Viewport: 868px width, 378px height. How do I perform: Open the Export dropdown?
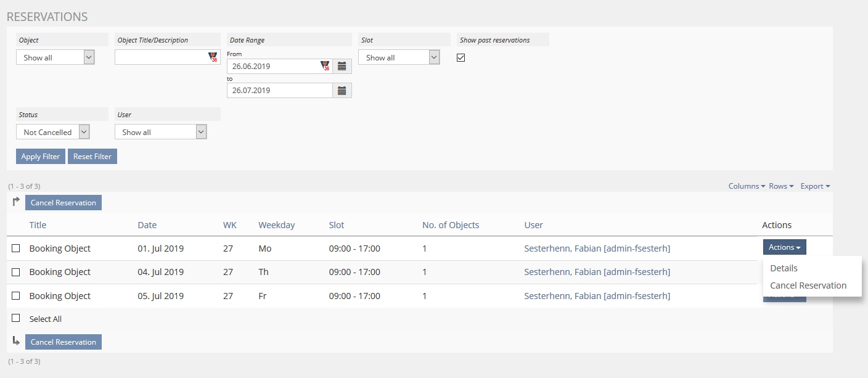pyautogui.click(x=815, y=186)
